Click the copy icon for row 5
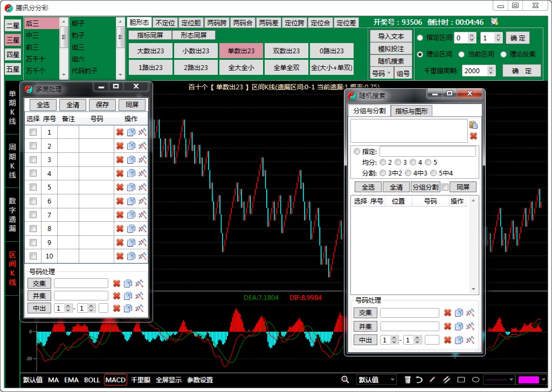Screen dimensions: 552x392 coord(131,187)
